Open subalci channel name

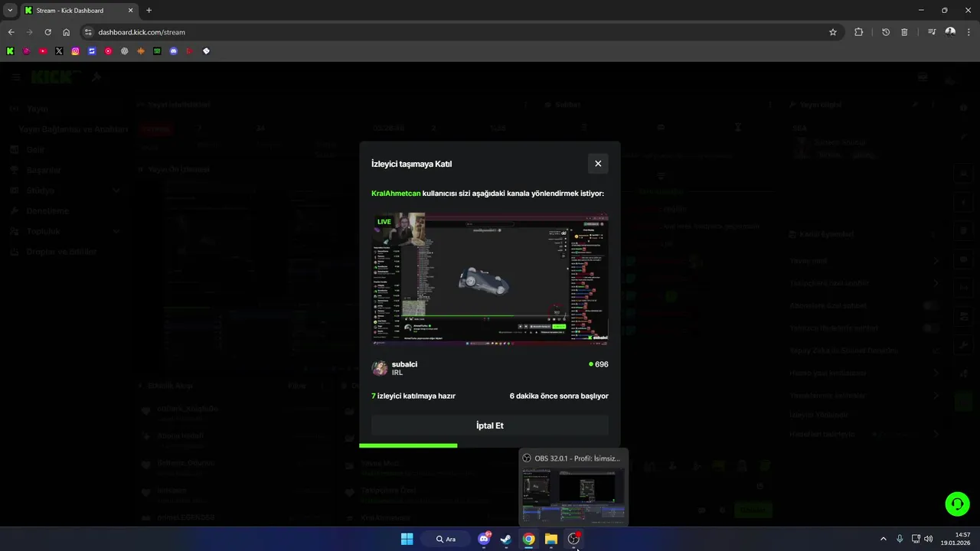click(x=404, y=364)
